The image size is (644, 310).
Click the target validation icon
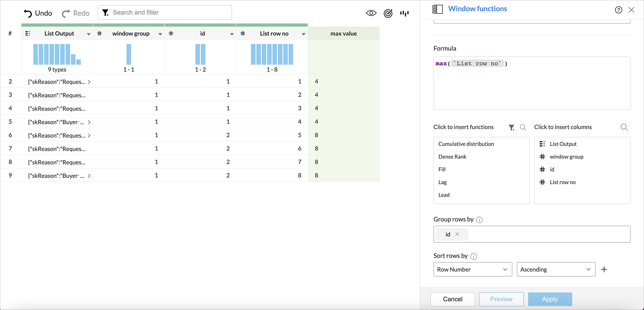click(x=388, y=13)
